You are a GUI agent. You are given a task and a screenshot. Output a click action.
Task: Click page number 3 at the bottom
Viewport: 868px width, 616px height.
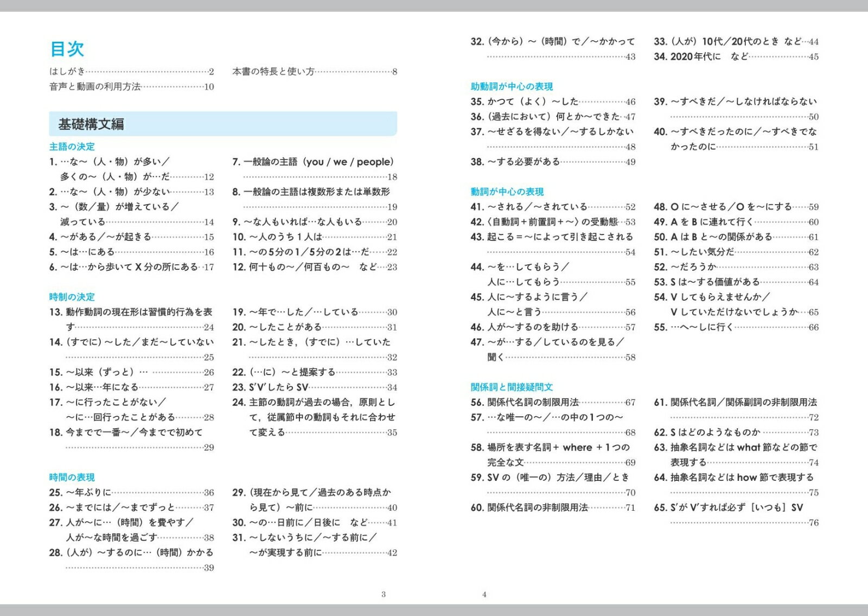[x=384, y=594]
